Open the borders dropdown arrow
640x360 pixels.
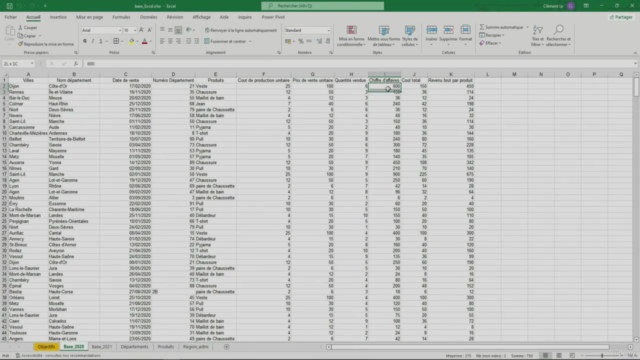tap(122, 41)
